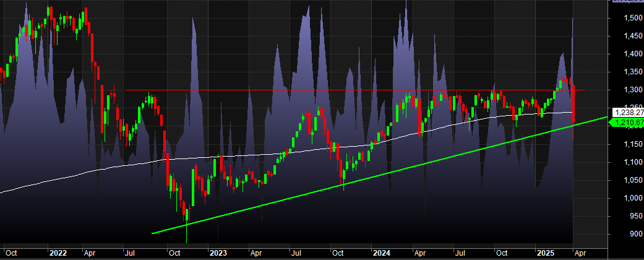Click the white 1,238.27 price tag
Screen dimensions: 644x260
click(x=627, y=113)
